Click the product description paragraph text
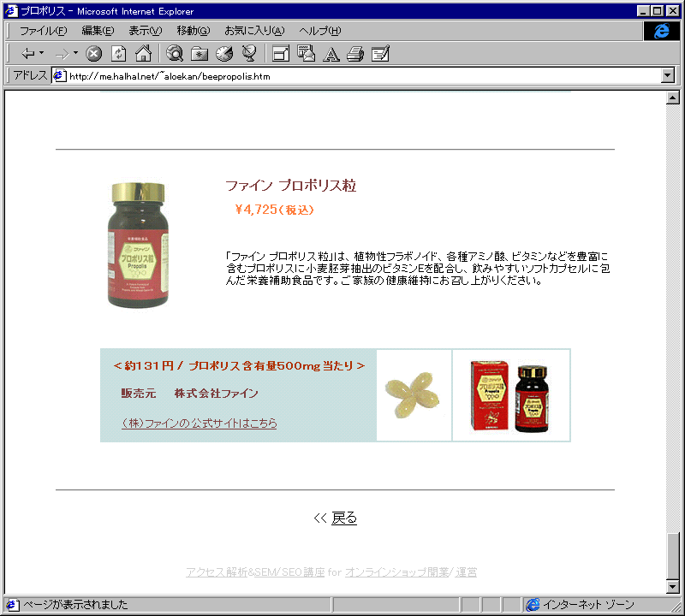Screen dimensions: 685x616 pyautogui.click(x=417, y=268)
